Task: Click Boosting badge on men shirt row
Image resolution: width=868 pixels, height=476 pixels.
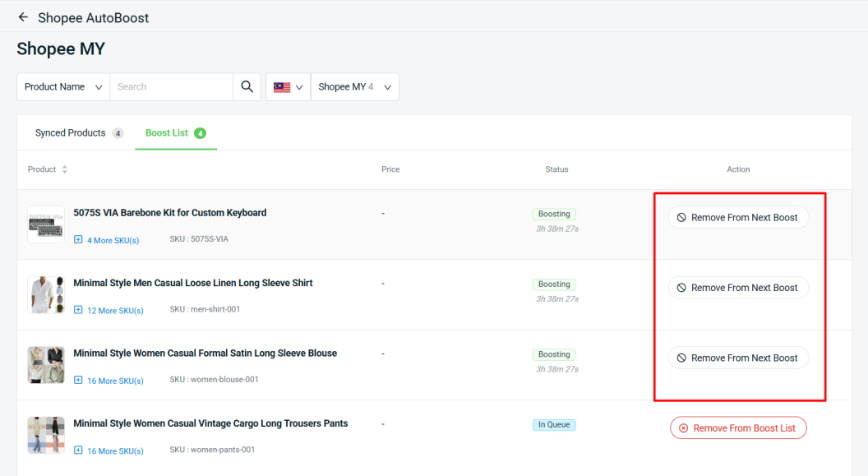Action: coord(554,284)
